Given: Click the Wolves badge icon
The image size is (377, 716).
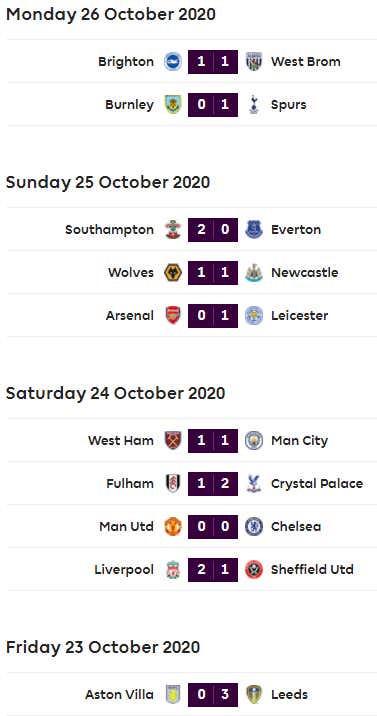Looking at the screenshot, I should tap(173, 273).
